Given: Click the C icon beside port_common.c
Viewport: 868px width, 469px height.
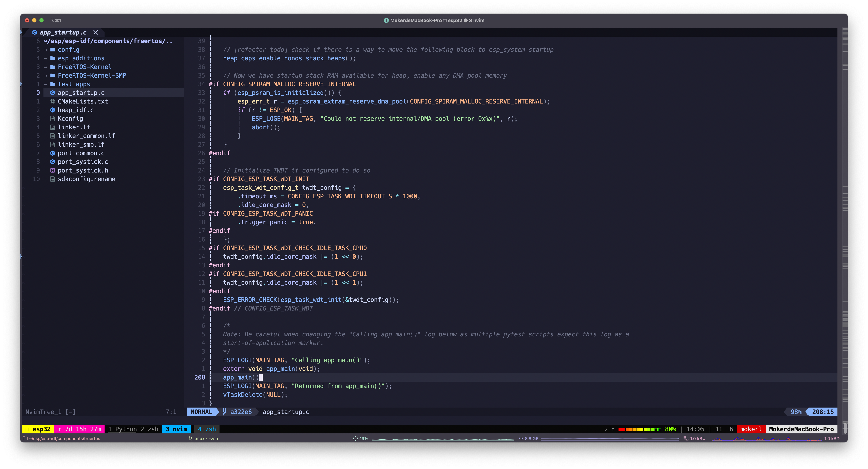Looking at the screenshot, I should coord(53,153).
